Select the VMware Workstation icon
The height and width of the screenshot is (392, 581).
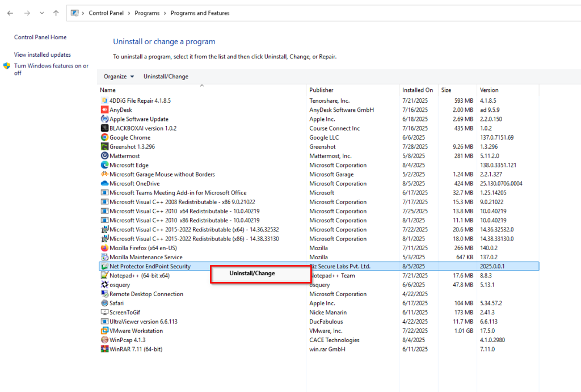[104, 331]
